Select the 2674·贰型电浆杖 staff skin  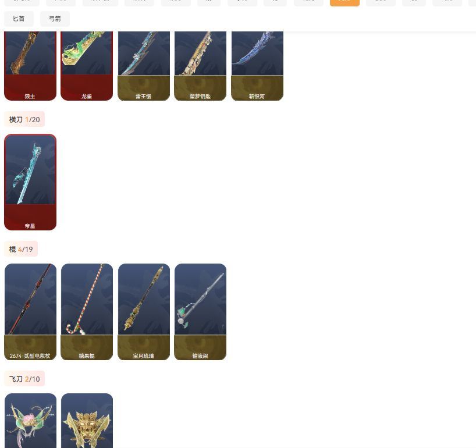(30, 312)
